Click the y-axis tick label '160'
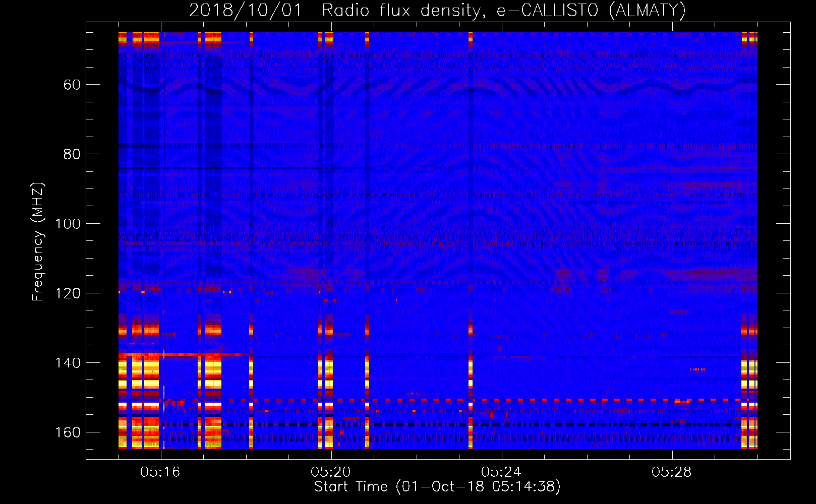 (68, 432)
